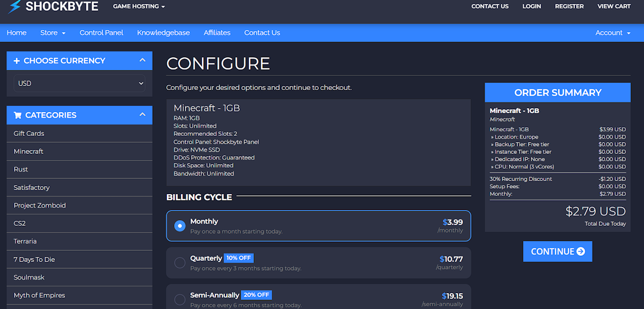Open the CS2 category
Viewport: 644px width, 309px height.
[x=79, y=224]
